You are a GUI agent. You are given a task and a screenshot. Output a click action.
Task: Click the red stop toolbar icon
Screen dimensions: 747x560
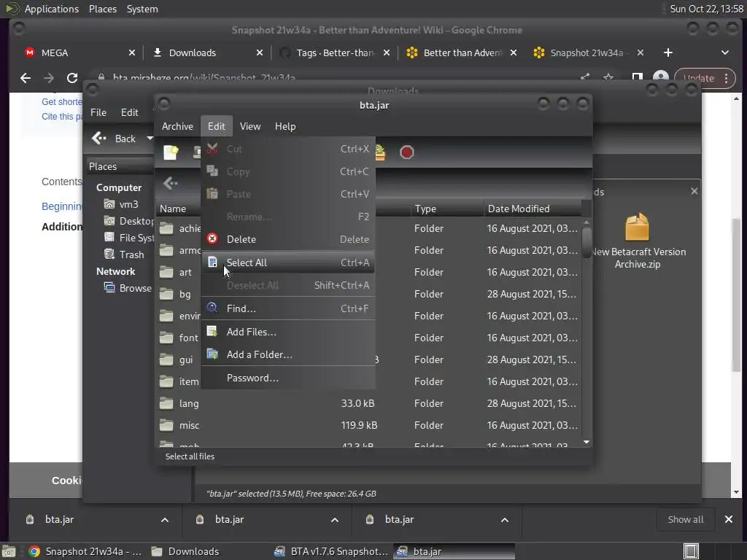tap(406, 152)
